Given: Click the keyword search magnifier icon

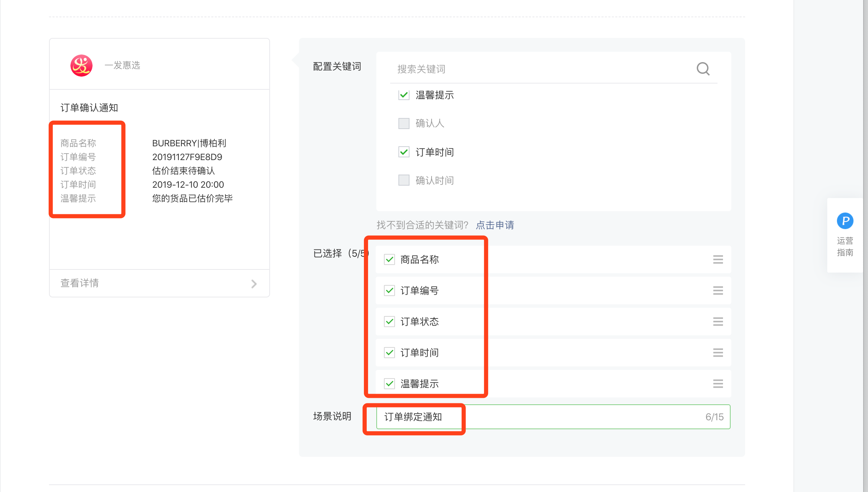Looking at the screenshot, I should pos(703,69).
